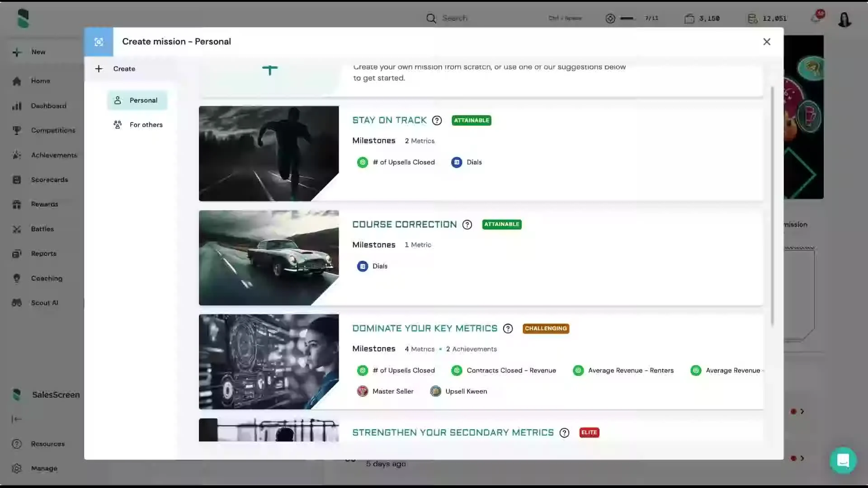868x488 pixels.
Task: Click the Contracts Closed - Revenue metric
Action: tap(504, 371)
